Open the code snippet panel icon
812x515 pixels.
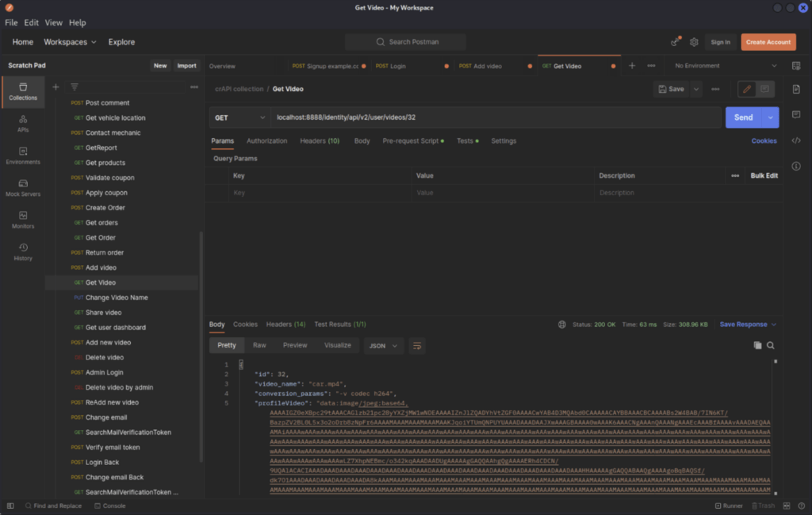[796, 140]
